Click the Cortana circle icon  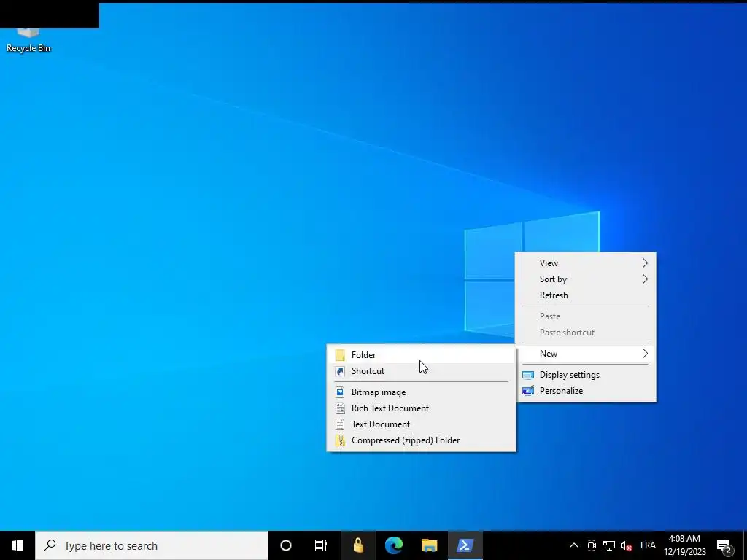(286, 545)
